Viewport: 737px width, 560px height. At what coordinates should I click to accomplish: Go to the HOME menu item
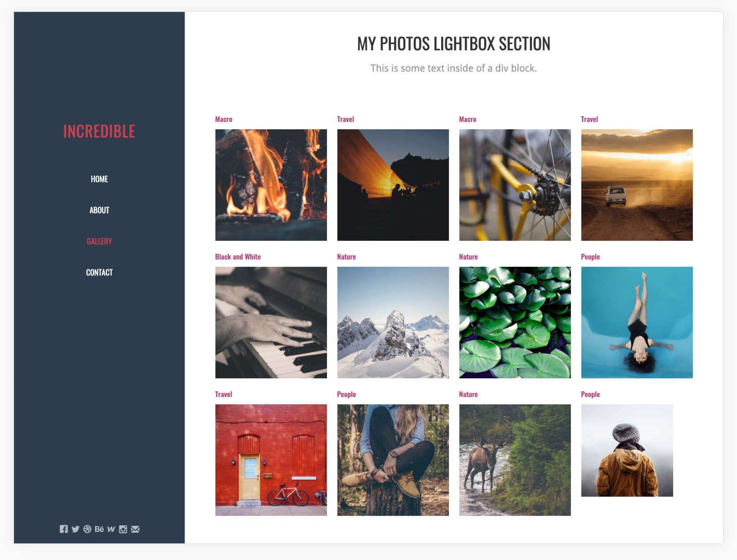[x=99, y=179]
